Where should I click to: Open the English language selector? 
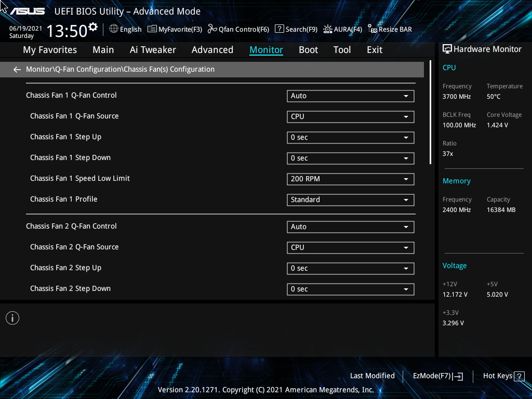(125, 29)
